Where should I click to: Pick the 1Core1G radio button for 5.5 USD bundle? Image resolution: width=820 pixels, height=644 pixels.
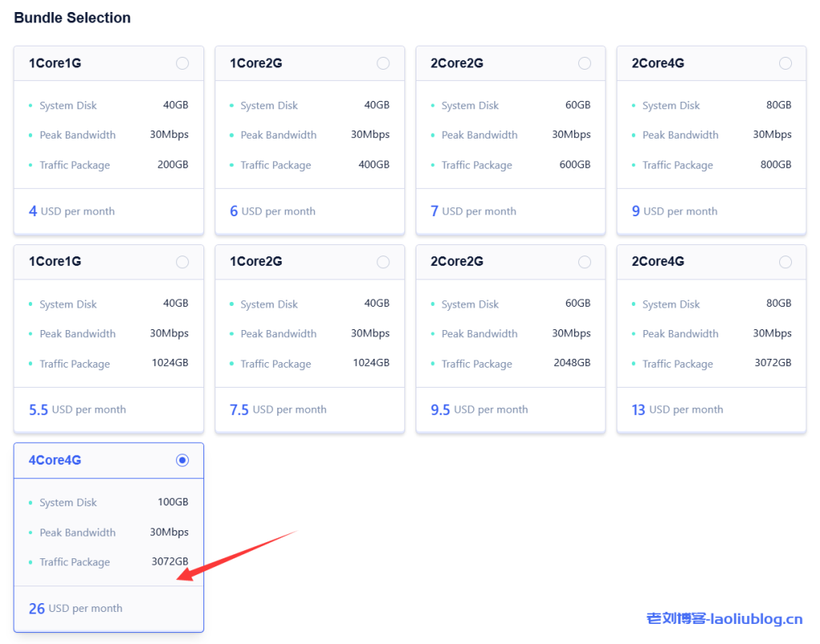coord(183,262)
